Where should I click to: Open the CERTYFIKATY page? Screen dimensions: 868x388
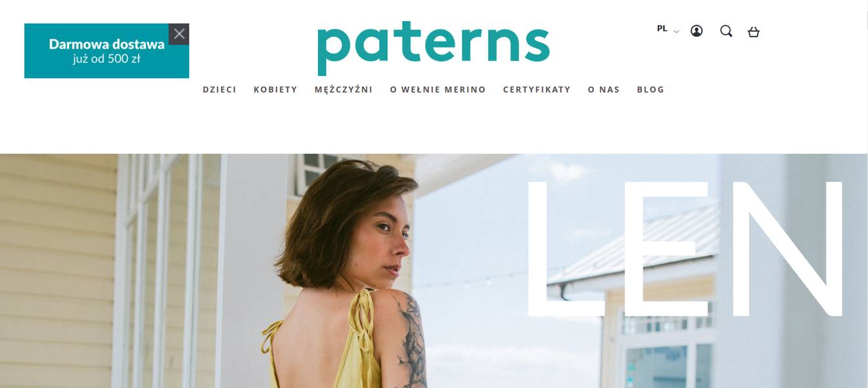pos(537,89)
